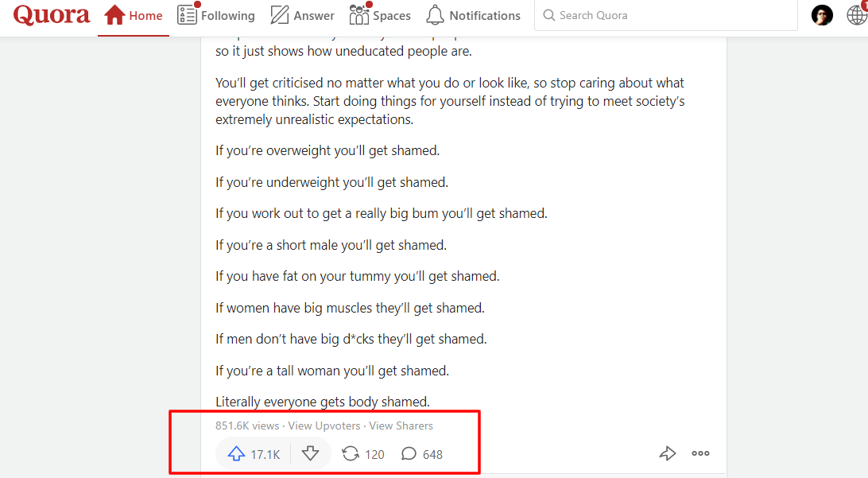Toggle the upvote on the answer
This screenshot has height=478, width=868.
coord(235,453)
